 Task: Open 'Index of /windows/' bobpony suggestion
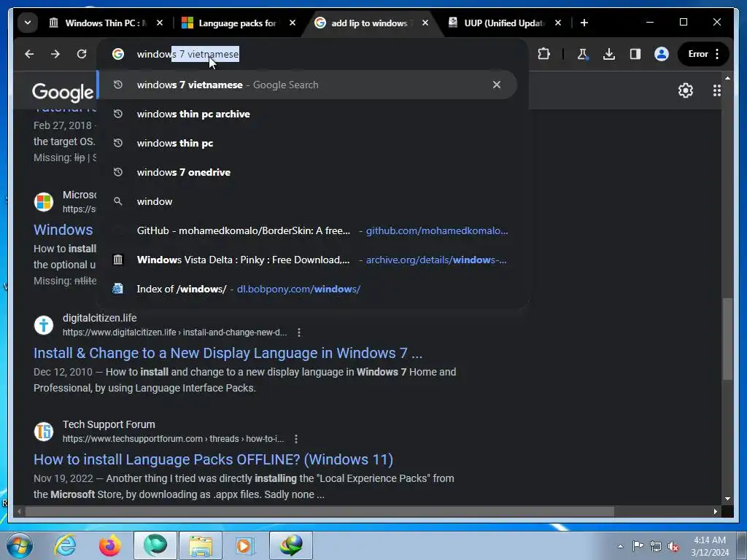click(x=307, y=289)
